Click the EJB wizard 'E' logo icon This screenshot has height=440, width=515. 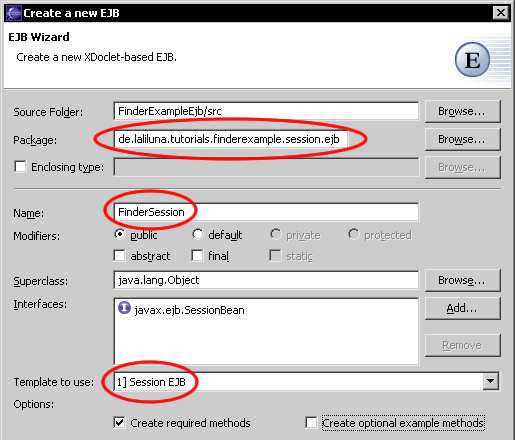click(472, 60)
